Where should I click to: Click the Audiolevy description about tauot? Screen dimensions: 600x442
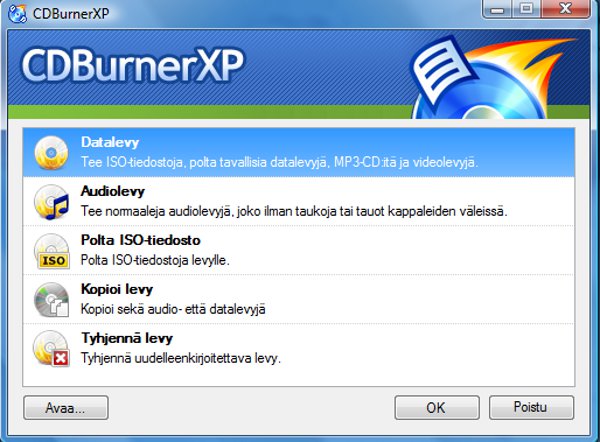(x=294, y=211)
